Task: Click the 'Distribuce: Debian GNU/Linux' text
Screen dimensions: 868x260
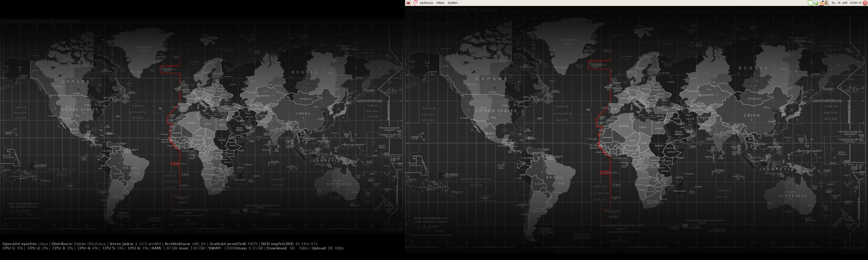Action: [79, 244]
